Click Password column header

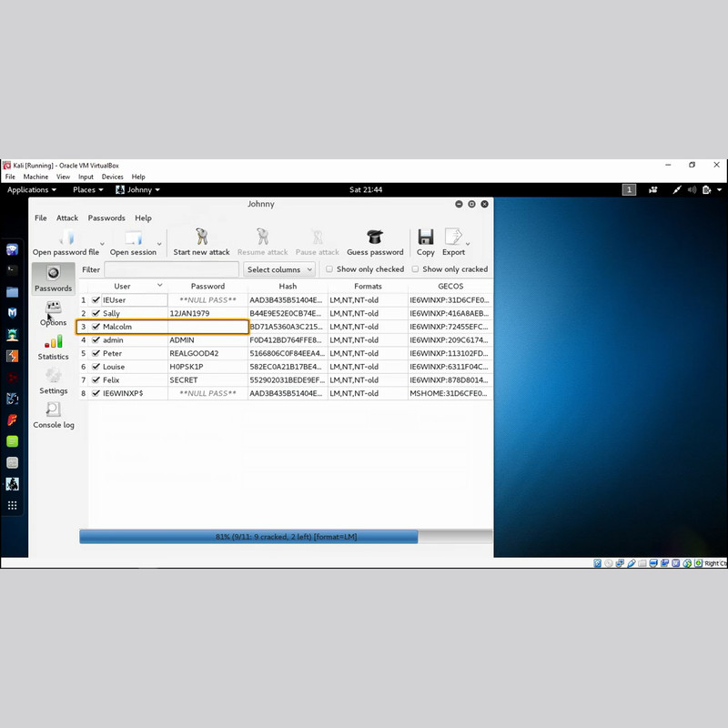pyautogui.click(x=207, y=286)
